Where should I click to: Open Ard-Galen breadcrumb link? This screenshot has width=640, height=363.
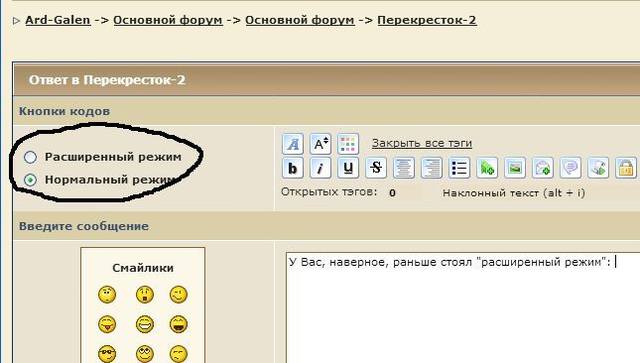(58, 20)
